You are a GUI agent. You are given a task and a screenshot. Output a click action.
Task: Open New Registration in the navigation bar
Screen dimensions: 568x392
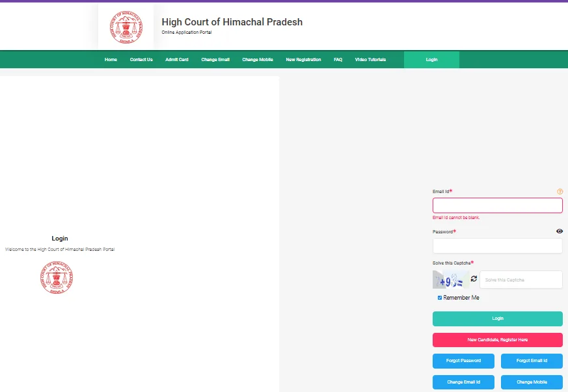tap(303, 59)
